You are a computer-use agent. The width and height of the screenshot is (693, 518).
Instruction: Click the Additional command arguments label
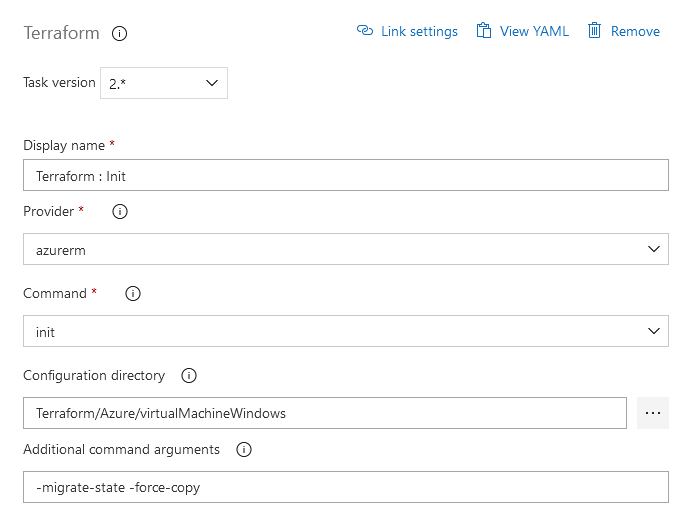point(122,449)
